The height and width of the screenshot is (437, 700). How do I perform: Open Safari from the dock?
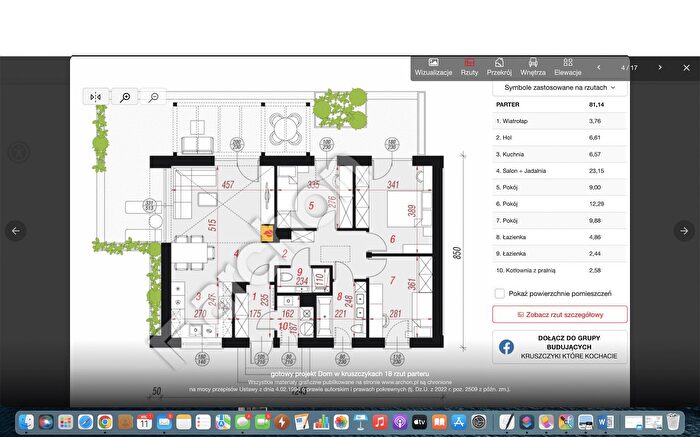tap(85, 421)
